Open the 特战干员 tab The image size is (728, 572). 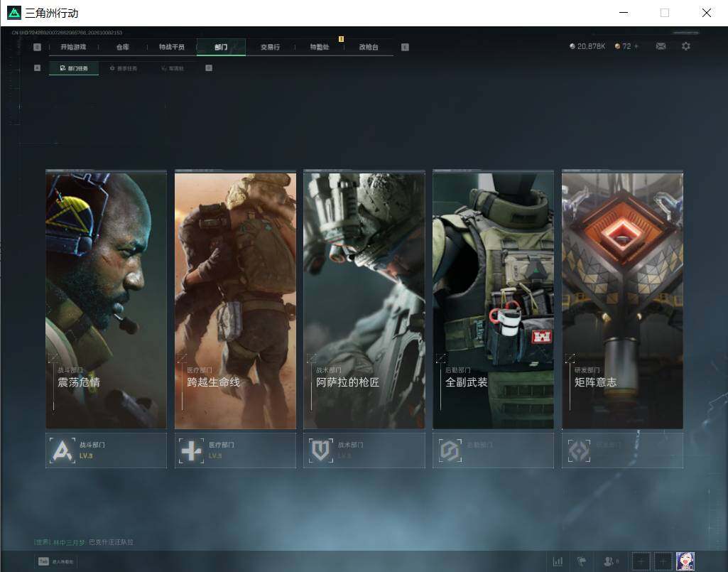[x=172, y=47]
